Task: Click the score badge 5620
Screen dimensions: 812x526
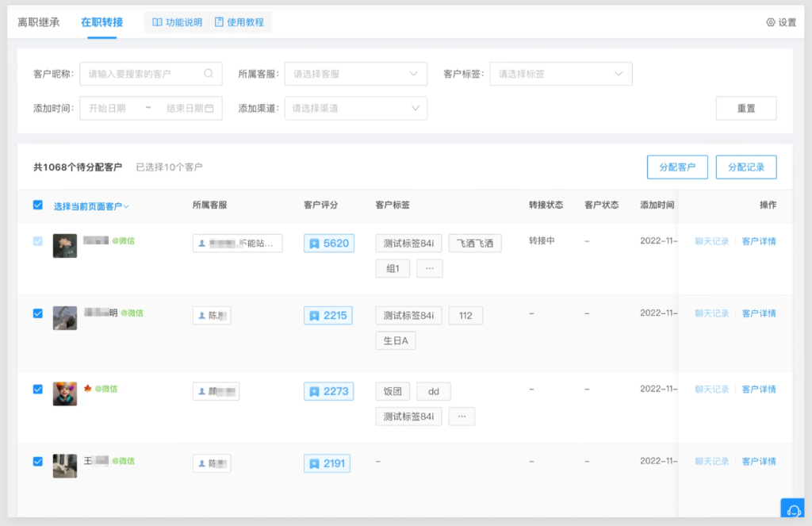Action: point(329,243)
